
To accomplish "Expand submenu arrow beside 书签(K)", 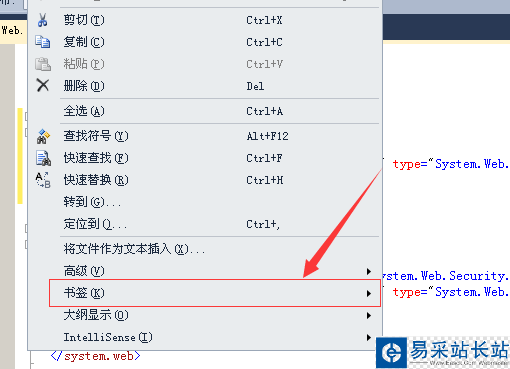I will coord(369,293).
